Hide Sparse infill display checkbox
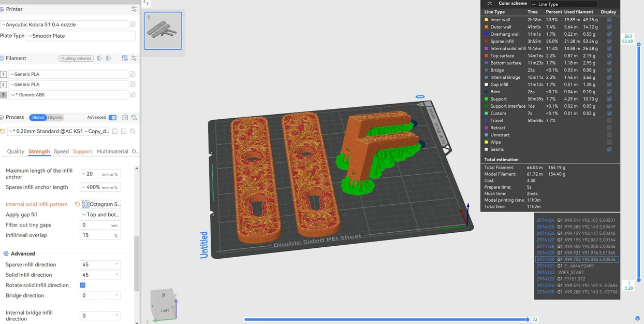The height and width of the screenshot is (324, 644). tap(609, 41)
